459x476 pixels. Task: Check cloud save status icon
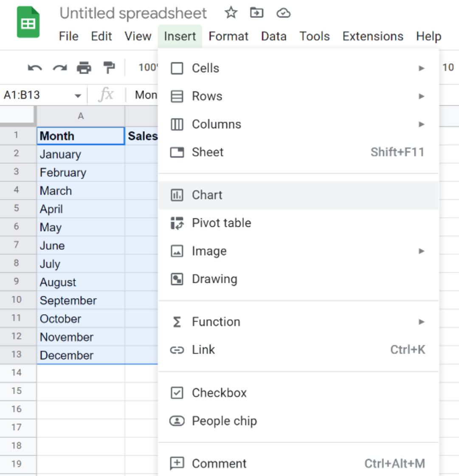[x=283, y=13]
